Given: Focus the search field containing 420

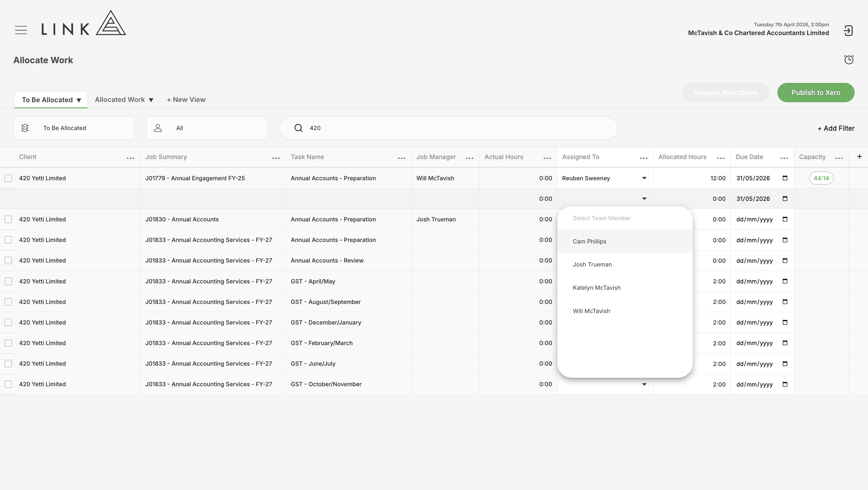Looking at the screenshot, I should pyautogui.click(x=448, y=128).
